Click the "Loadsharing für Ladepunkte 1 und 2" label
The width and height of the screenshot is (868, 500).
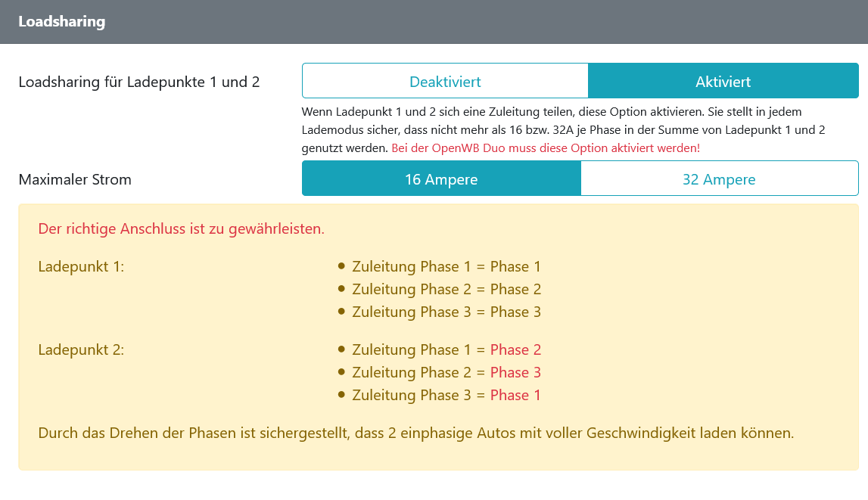coord(139,82)
